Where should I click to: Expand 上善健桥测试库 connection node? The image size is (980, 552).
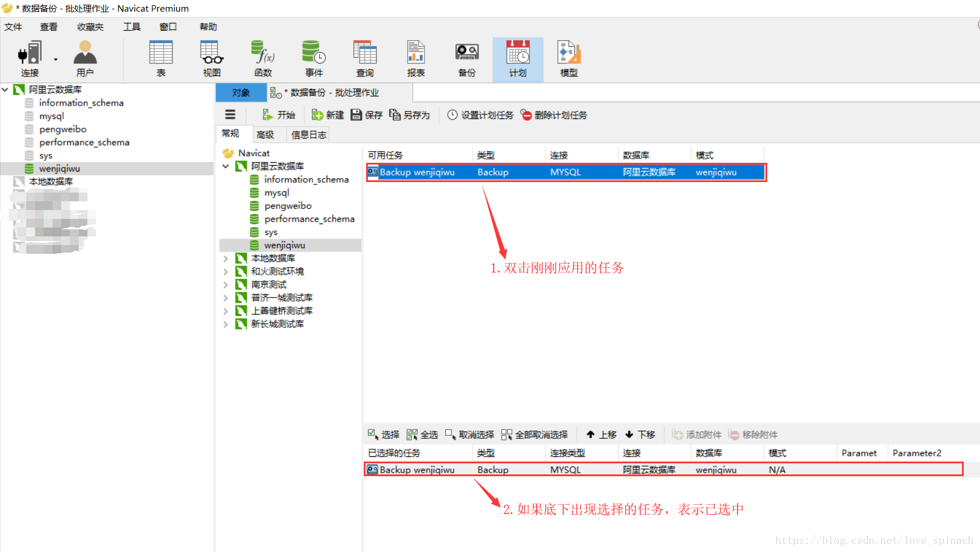pos(226,311)
